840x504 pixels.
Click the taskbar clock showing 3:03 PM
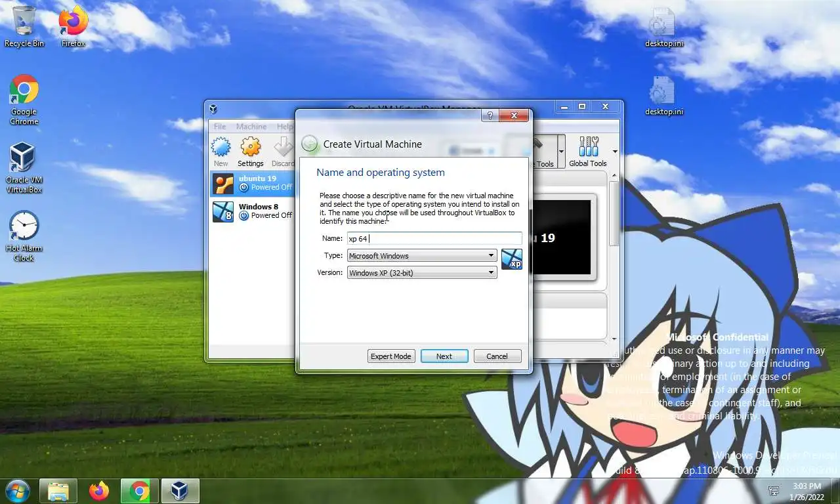click(807, 491)
